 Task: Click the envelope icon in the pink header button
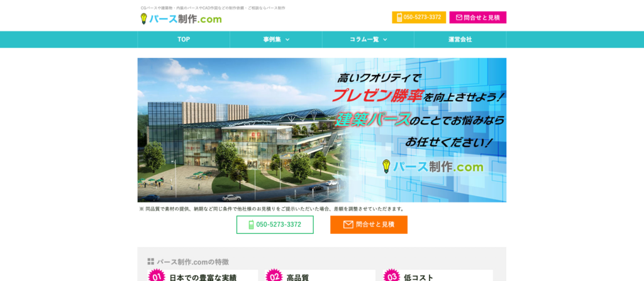coord(459,18)
